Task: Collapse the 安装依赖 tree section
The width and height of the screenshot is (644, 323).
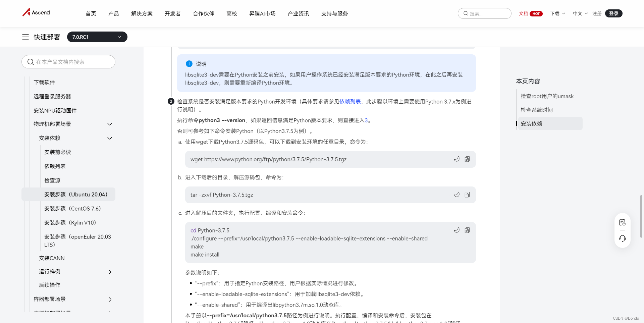Action: tap(109, 138)
